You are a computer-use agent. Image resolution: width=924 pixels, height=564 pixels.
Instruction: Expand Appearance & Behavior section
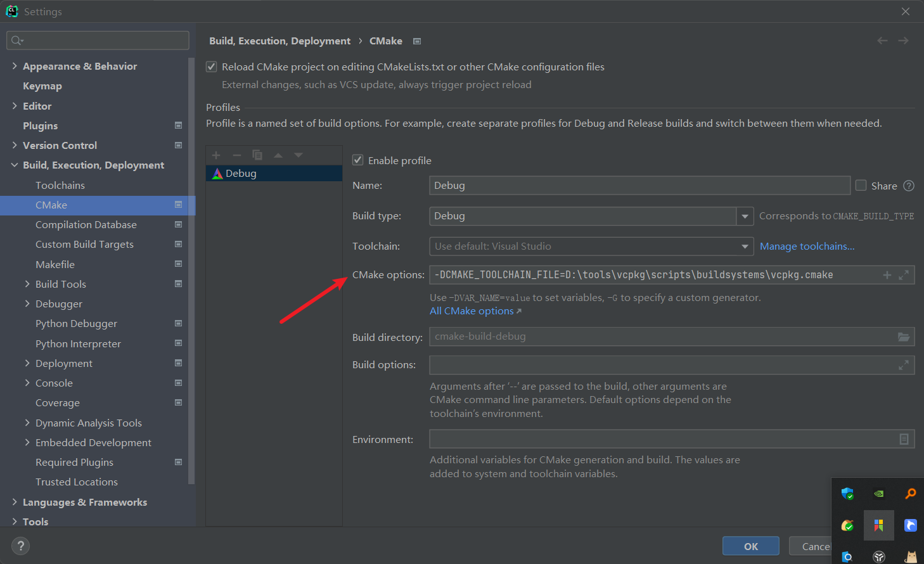(15, 66)
